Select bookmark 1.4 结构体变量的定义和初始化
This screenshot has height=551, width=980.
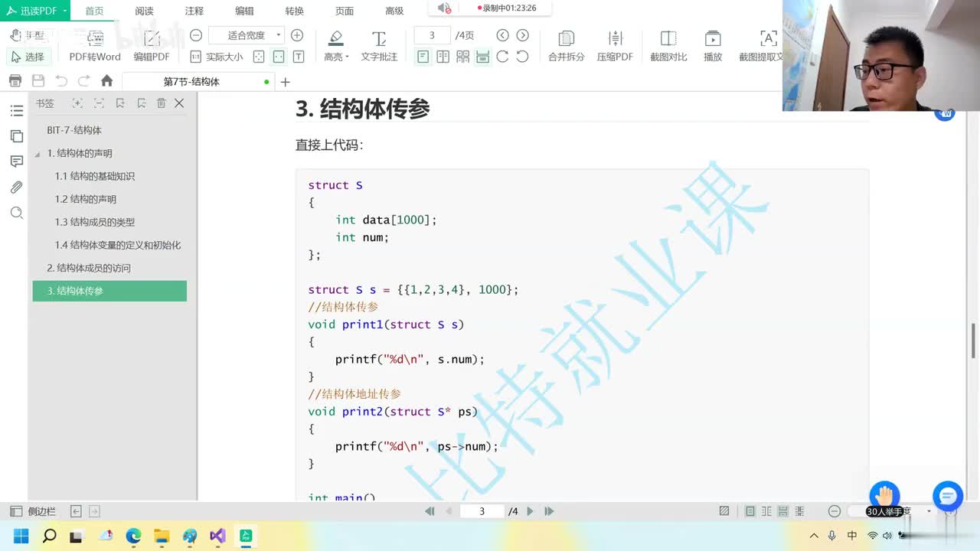tap(118, 245)
